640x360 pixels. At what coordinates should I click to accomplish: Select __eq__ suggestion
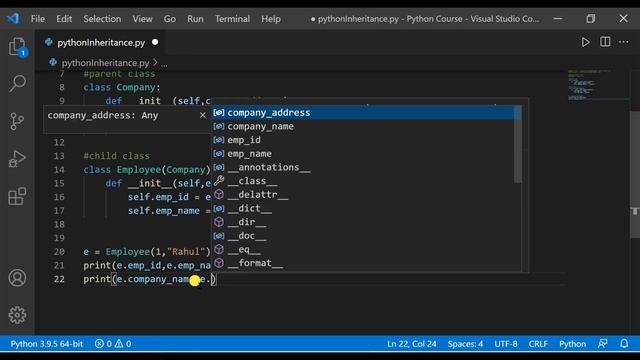click(363, 249)
